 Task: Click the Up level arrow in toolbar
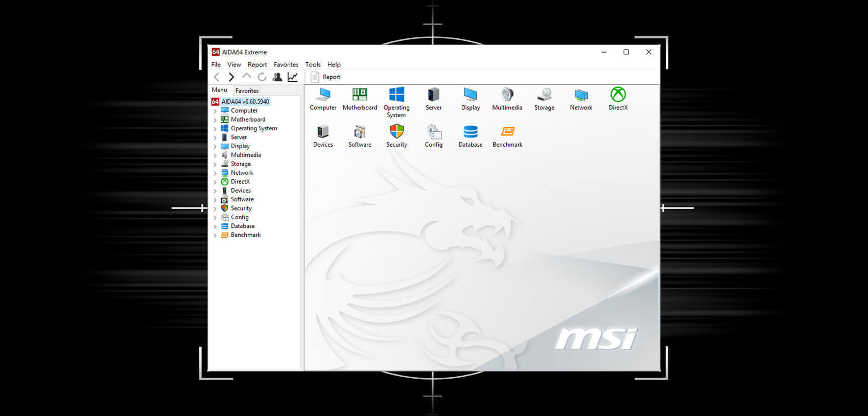tap(247, 76)
